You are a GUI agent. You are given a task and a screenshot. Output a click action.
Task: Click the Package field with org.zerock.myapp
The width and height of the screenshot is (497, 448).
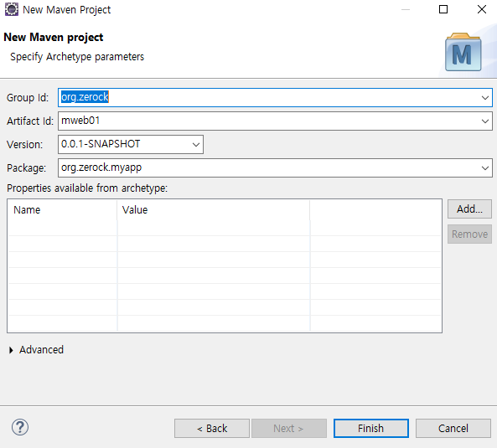click(275, 167)
